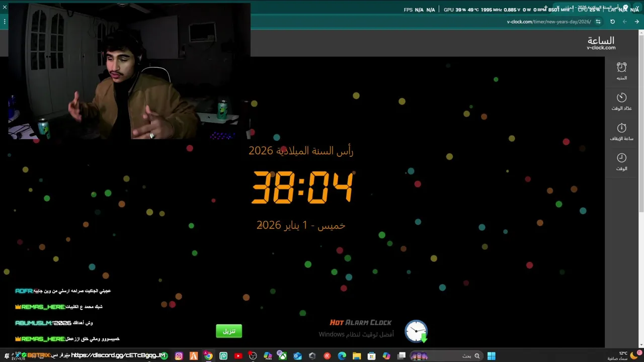This screenshot has height=362, width=644.
Task: Click the weather widget showing 12°C
Action: tap(622, 356)
